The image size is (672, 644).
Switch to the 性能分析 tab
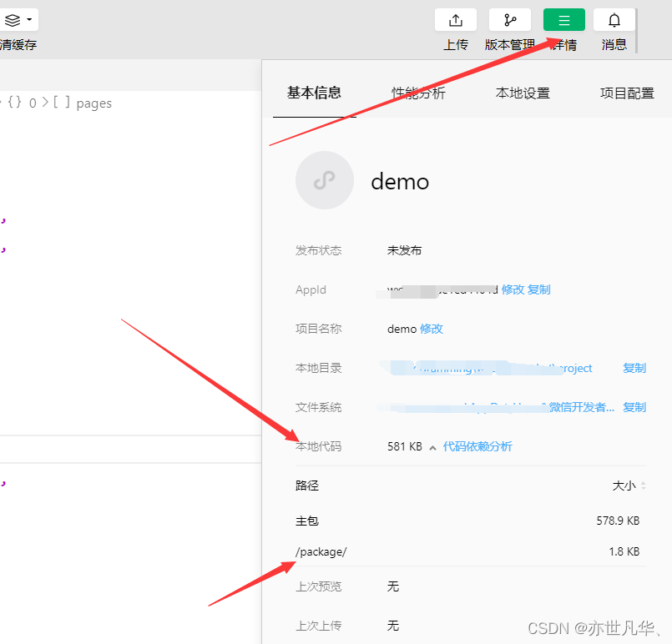tap(418, 93)
